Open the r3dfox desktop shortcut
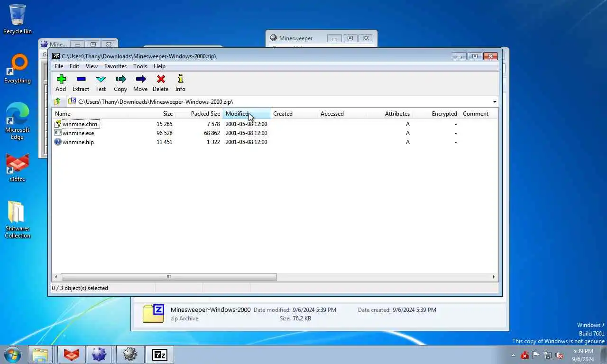Screen dimensions: 607x364 pos(18,168)
